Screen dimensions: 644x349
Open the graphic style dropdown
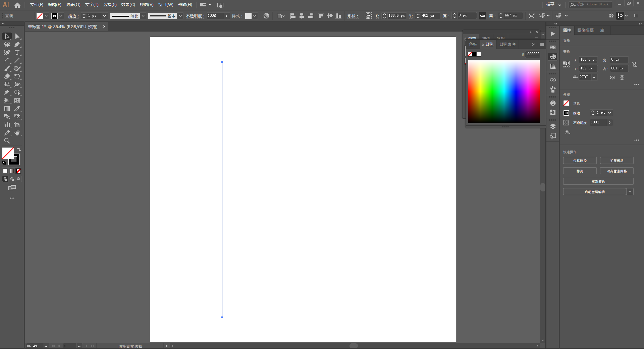(255, 16)
